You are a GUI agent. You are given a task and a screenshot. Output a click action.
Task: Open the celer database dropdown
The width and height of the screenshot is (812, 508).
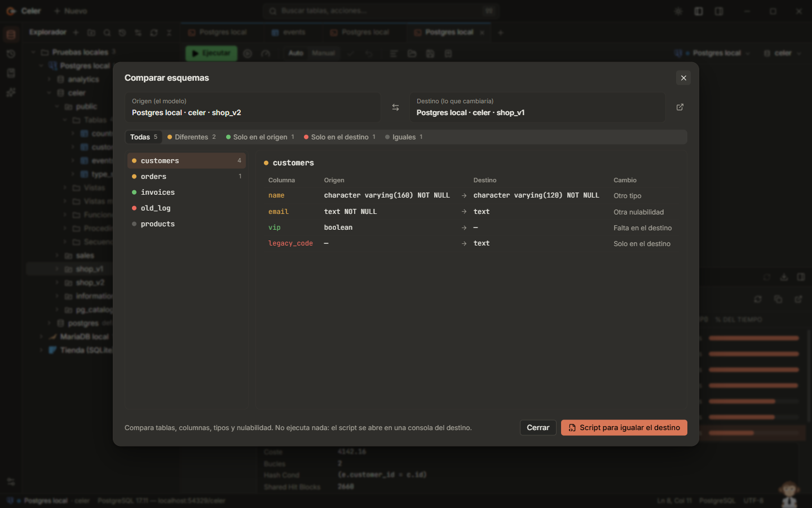(x=783, y=53)
